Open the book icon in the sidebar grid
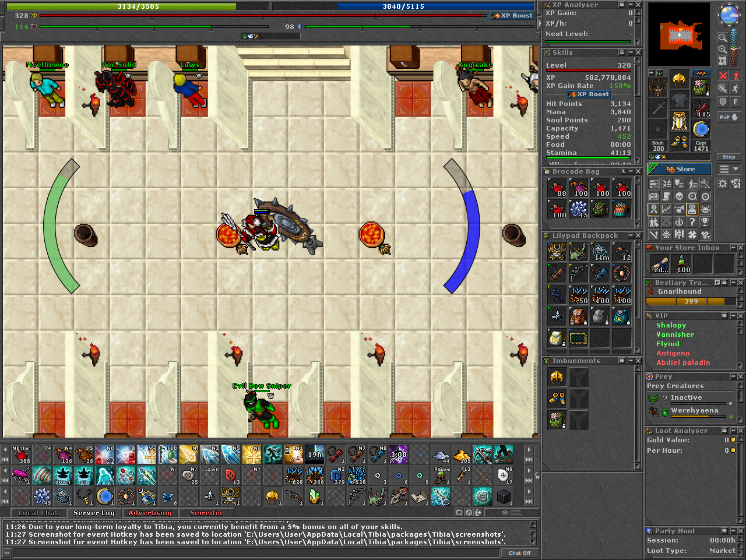 pos(654,196)
